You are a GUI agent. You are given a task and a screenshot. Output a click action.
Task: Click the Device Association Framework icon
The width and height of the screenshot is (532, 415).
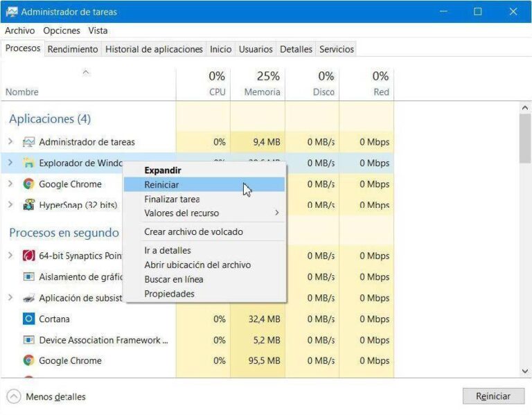click(x=28, y=340)
